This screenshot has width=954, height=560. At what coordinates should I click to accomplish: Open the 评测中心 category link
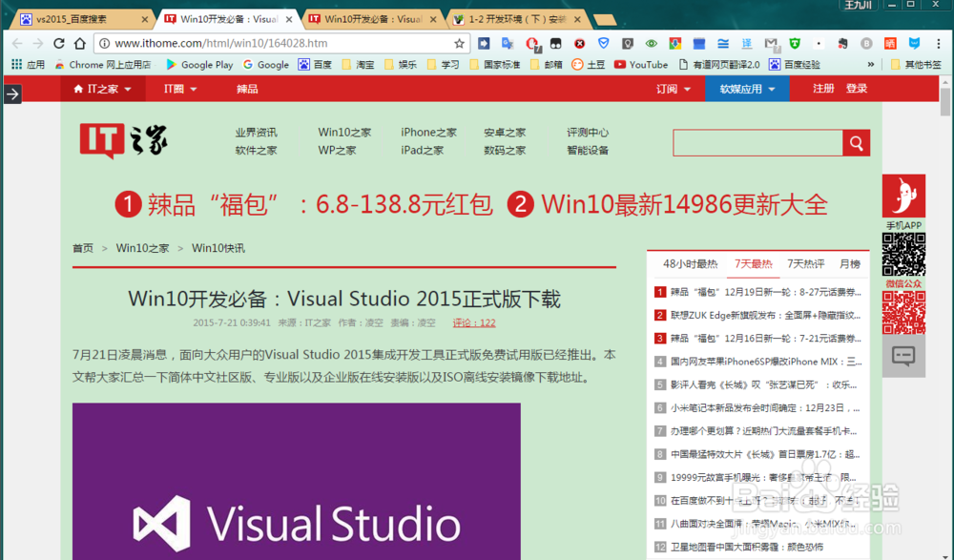coord(587,132)
